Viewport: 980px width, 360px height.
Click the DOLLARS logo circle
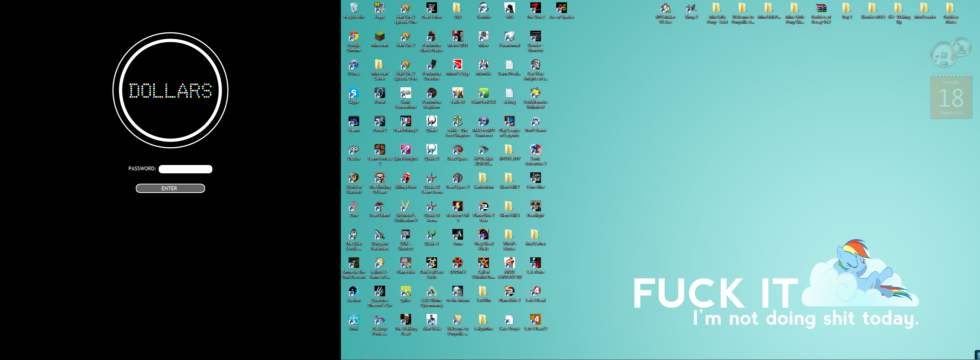(x=170, y=91)
